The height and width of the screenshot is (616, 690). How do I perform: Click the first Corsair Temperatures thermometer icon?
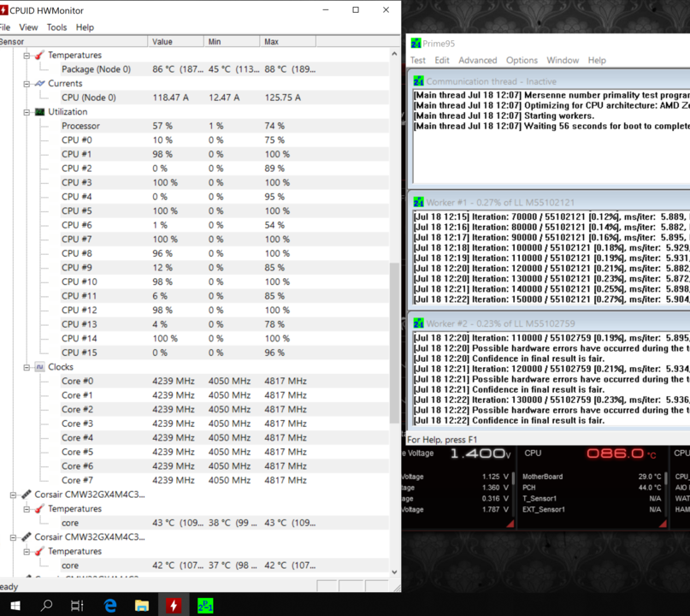(39, 508)
